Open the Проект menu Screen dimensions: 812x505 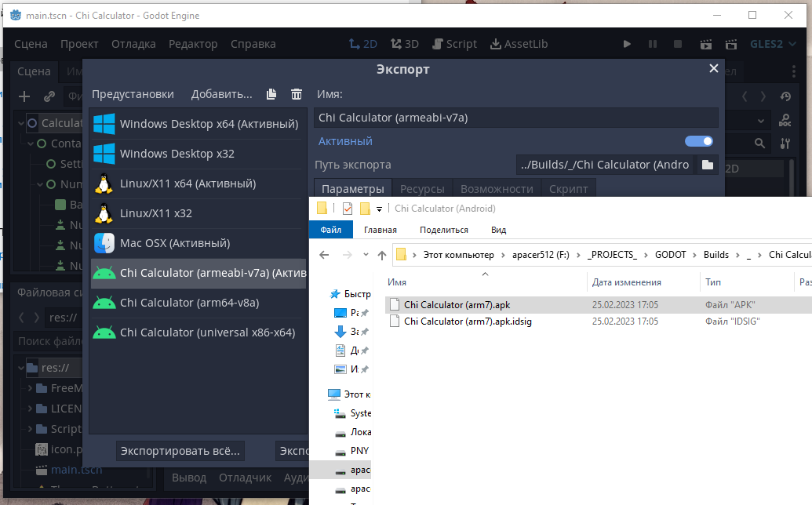79,44
